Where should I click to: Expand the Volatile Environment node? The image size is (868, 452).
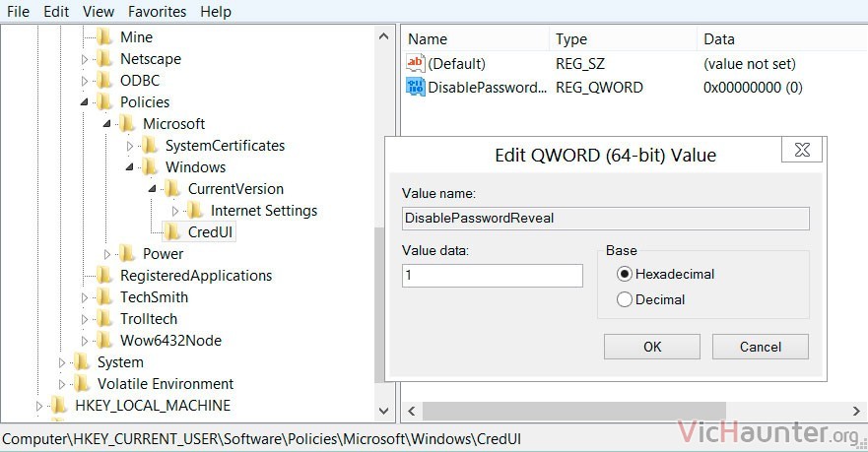pos(62,384)
